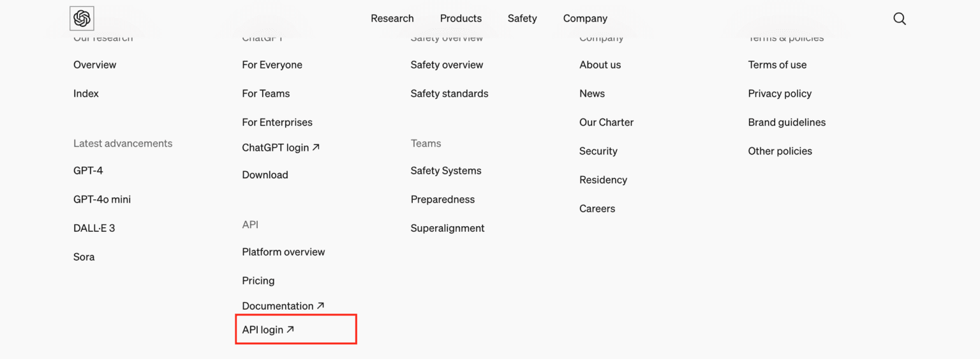Go to Careers page
The height and width of the screenshot is (359, 980).
[x=597, y=208]
